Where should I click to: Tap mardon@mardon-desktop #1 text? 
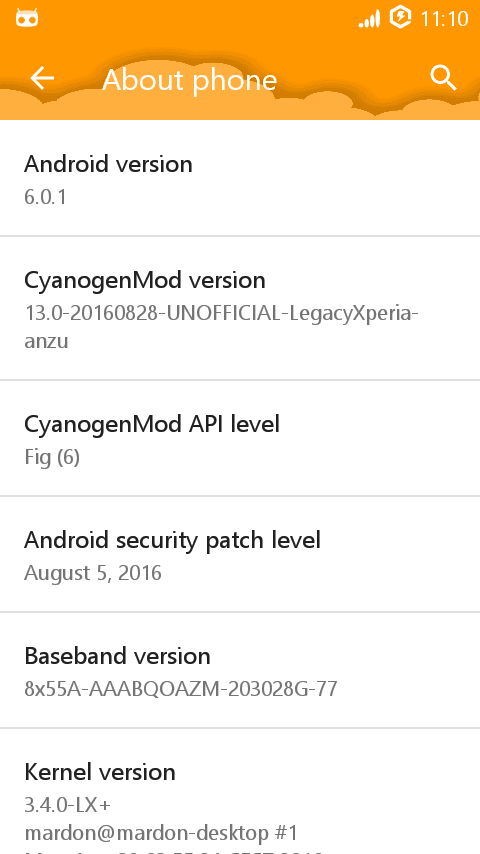pos(161,833)
